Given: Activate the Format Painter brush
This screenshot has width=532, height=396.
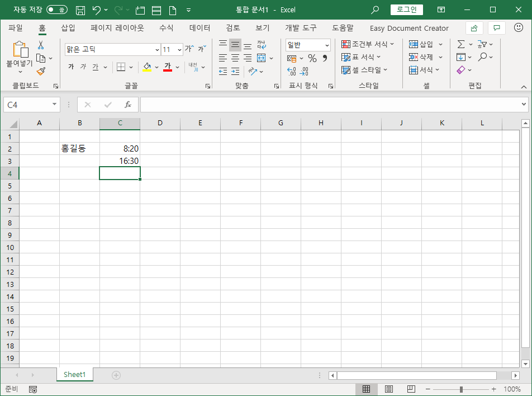Looking at the screenshot, I should [x=41, y=71].
